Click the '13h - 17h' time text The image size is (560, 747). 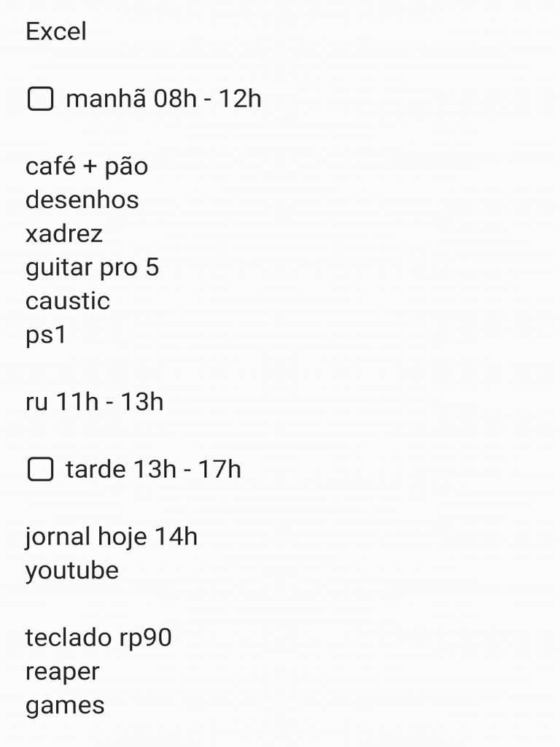tap(187, 469)
